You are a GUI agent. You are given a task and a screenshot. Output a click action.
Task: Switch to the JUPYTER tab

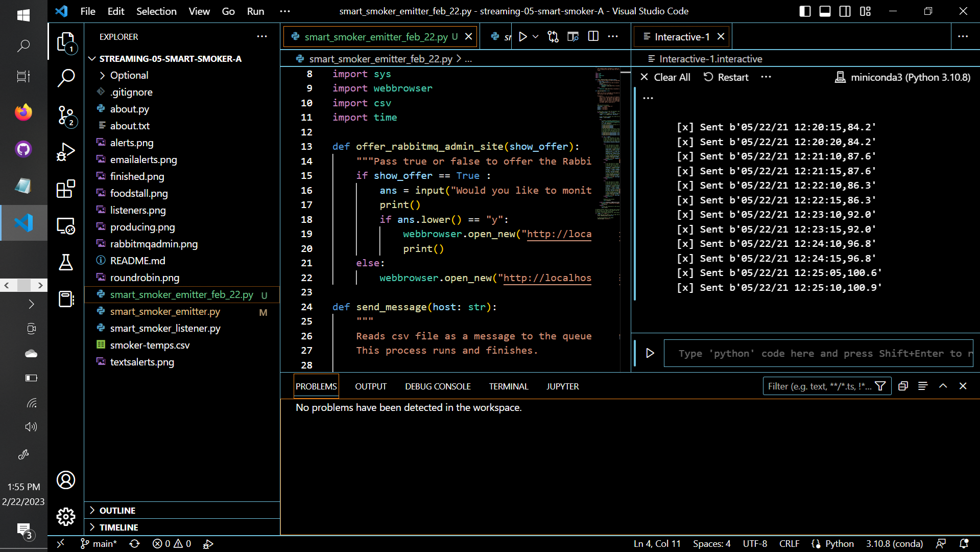tap(562, 386)
